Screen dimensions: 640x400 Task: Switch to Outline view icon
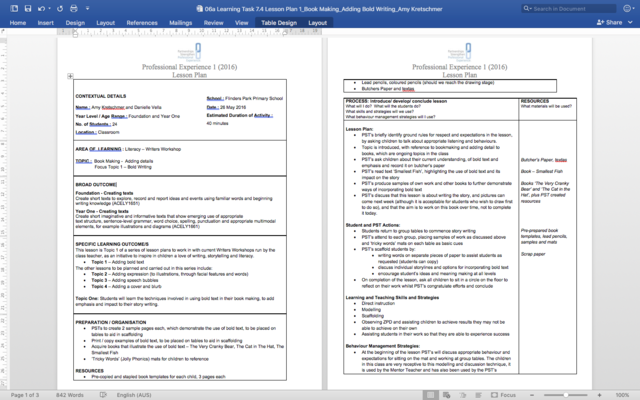click(463, 395)
